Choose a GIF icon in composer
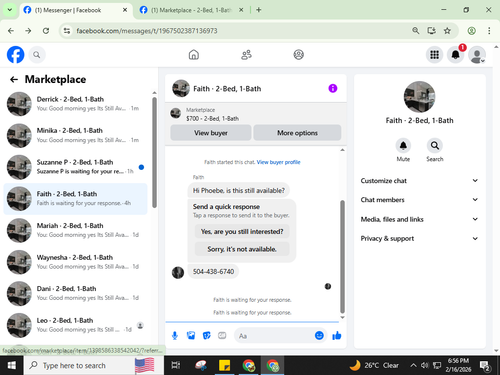Image resolution: width=500 pixels, height=375 pixels. [222, 336]
